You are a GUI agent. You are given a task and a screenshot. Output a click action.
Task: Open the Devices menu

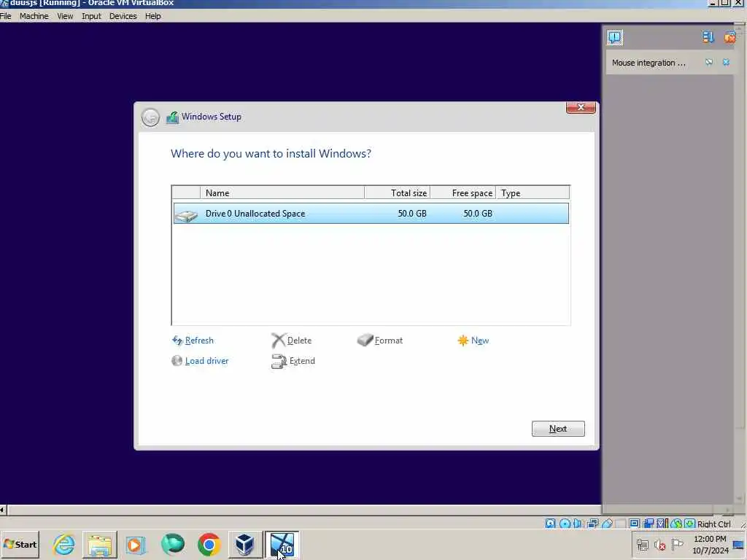(x=123, y=16)
